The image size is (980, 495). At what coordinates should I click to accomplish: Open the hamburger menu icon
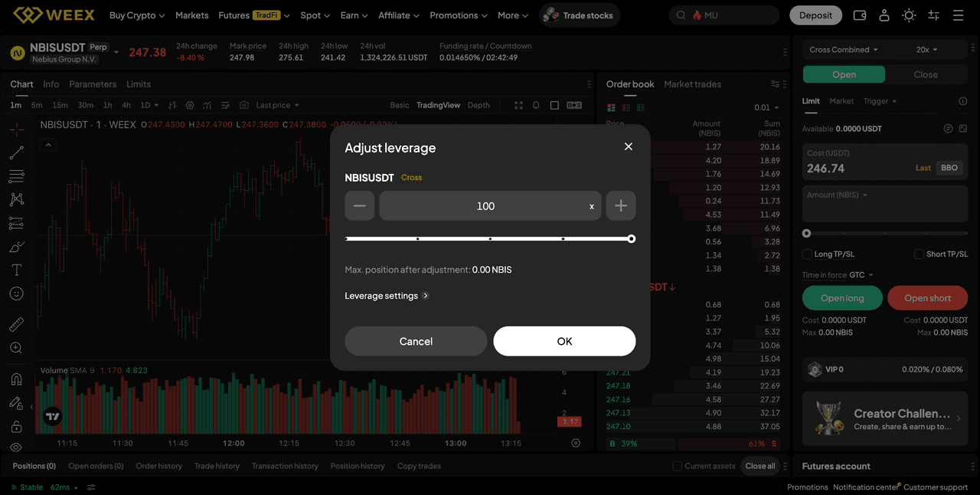pos(959,15)
